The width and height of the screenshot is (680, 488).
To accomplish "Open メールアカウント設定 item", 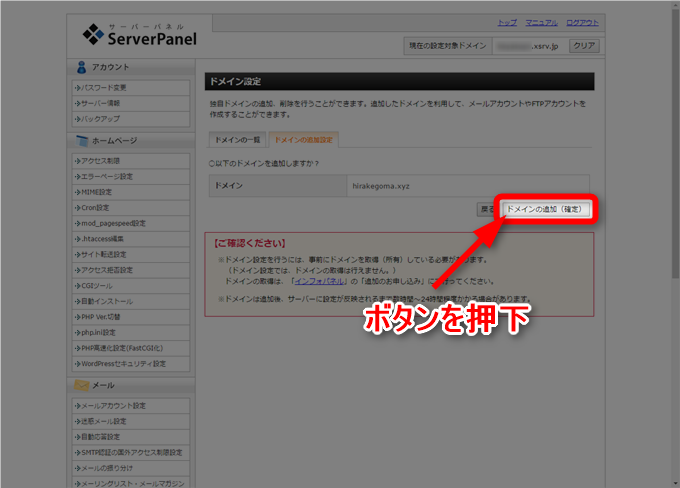I will click(x=131, y=406).
